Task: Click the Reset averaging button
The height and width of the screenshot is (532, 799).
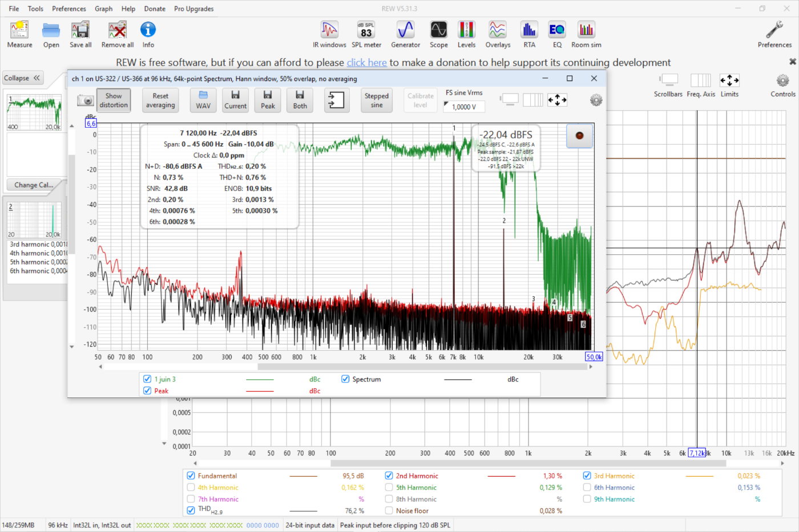Action: click(160, 100)
